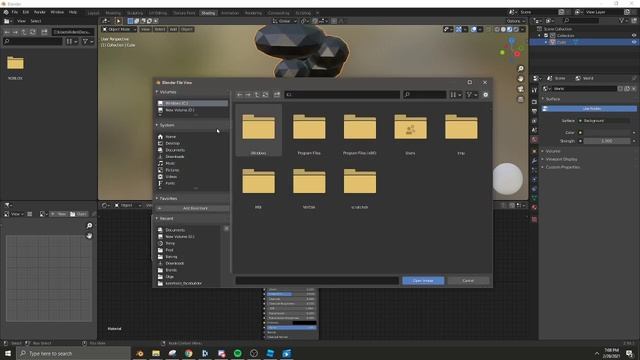Open the Material properties tab icon
The width and height of the screenshot is (640, 360).
pyautogui.click(x=534, y=207)
